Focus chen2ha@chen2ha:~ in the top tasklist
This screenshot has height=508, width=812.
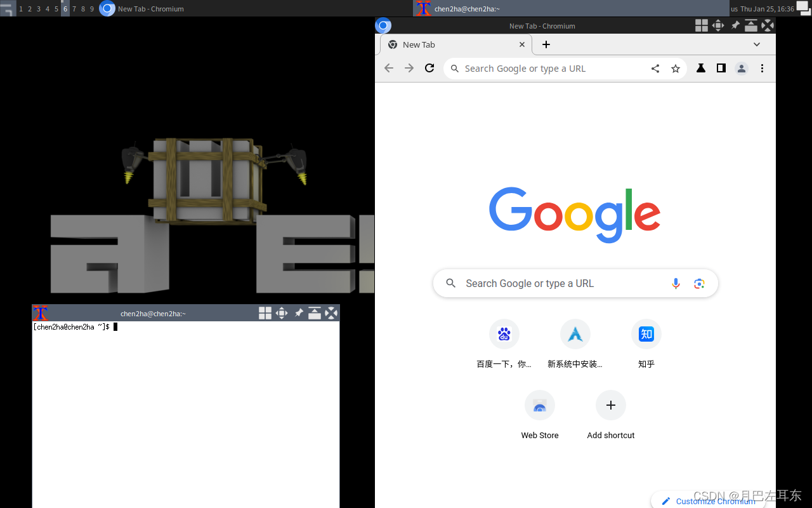coord(571,9)
